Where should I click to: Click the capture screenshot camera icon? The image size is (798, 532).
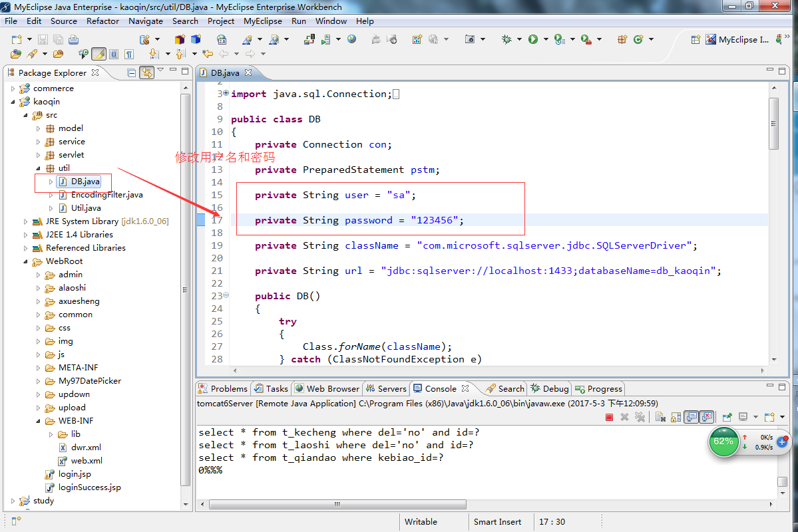tap(470, 39)
